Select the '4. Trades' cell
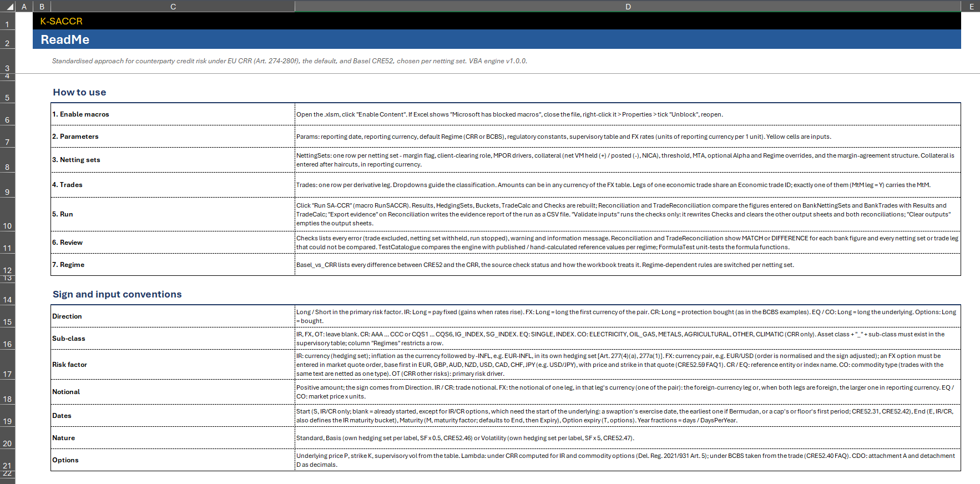The image size is (980, 484). coord(173,185)
